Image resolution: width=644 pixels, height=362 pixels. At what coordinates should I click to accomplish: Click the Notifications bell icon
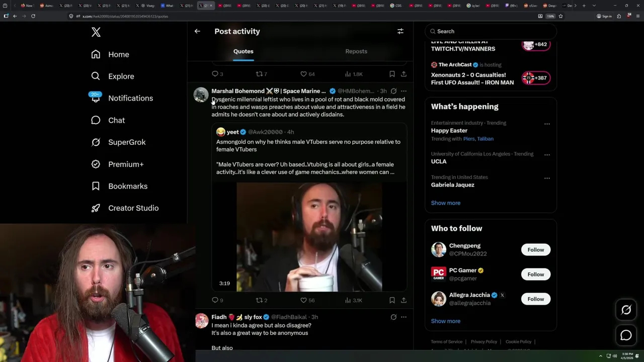pos(96,99)
